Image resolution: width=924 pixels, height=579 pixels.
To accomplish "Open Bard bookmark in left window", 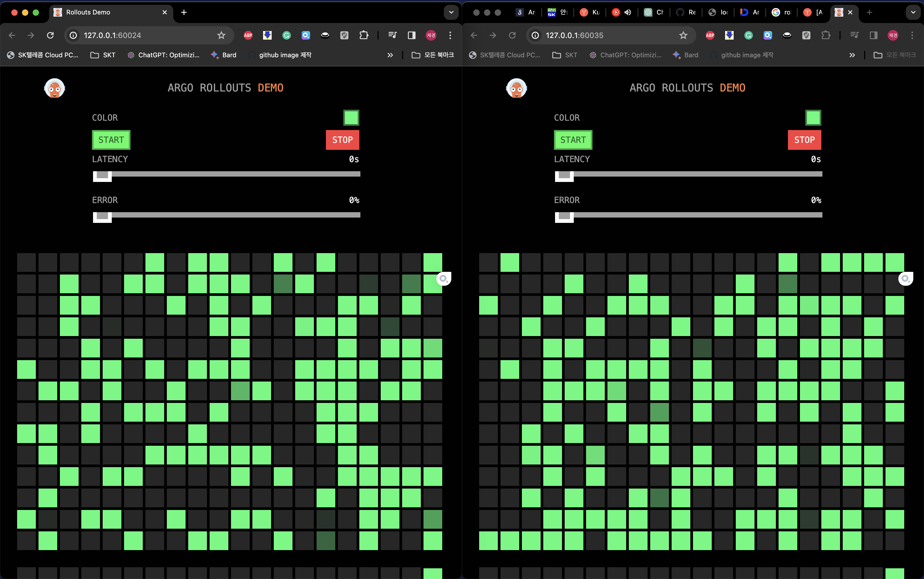I will click(224, 55).
